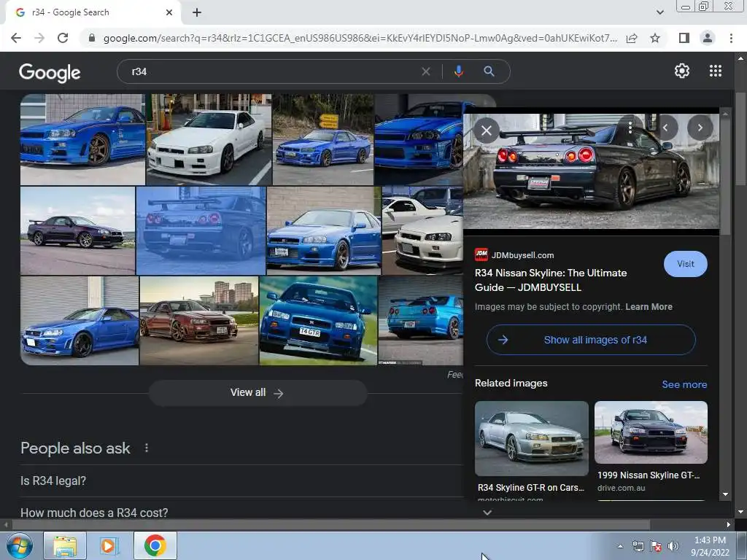Toggle the browser side panel
Screen dimensions: 747x560
tap(684, 38)
